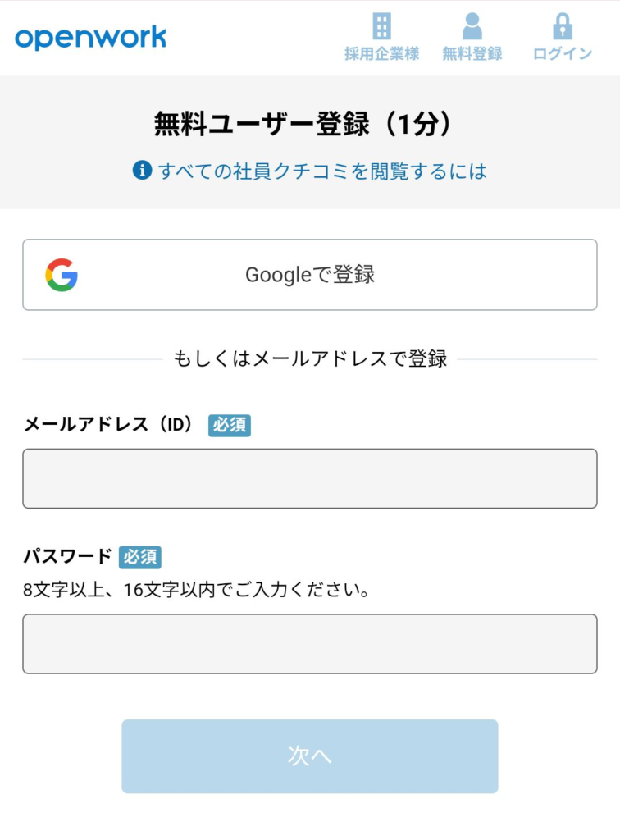Screen dimensions: 620x840
Task: Click the 必須 badge beside パスワード
Action: point(139,557)
